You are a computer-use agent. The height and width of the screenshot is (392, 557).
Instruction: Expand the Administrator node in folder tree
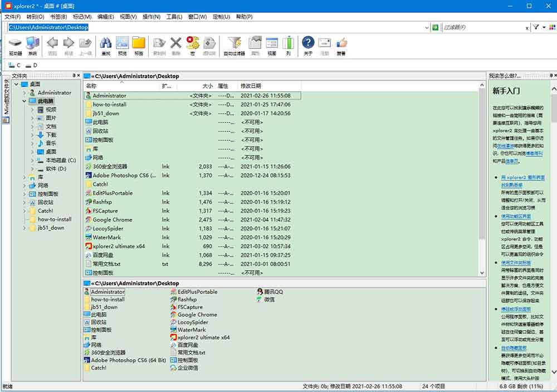click(x=25, y=92)
